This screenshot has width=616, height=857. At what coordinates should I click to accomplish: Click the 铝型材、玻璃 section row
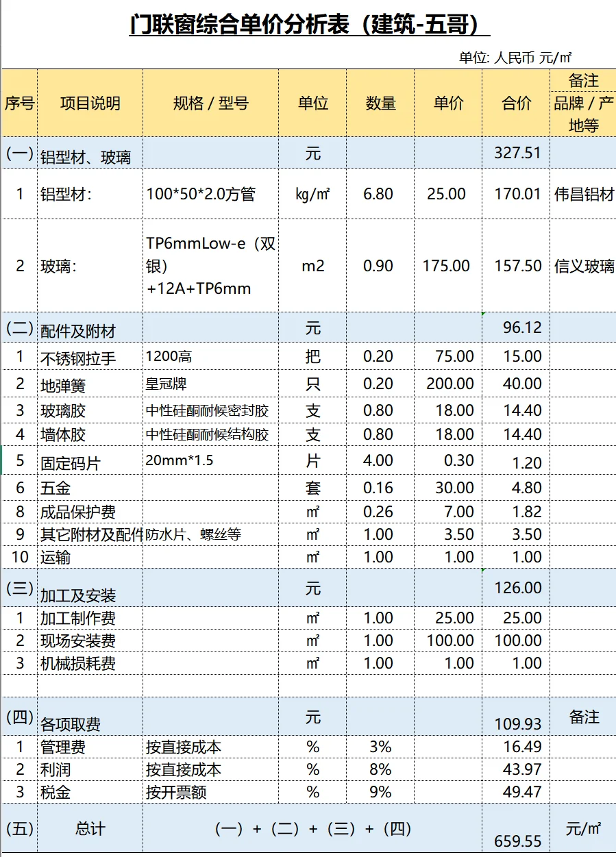89,153
